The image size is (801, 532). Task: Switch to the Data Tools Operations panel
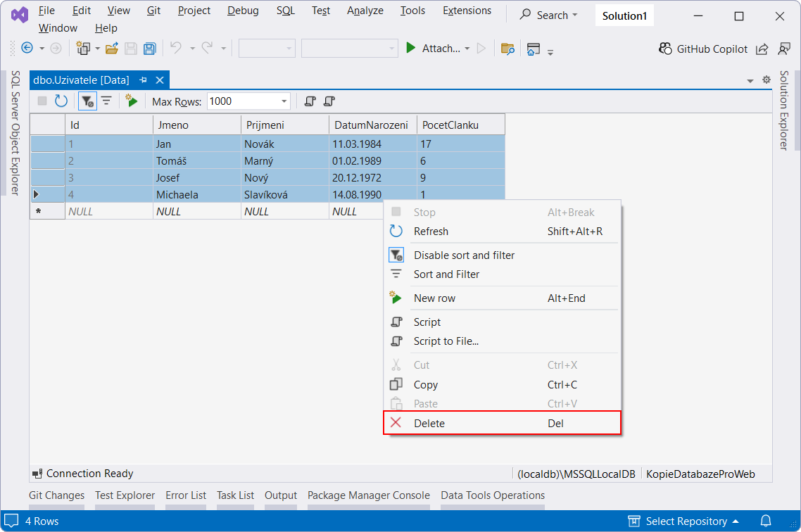[492, 495]
